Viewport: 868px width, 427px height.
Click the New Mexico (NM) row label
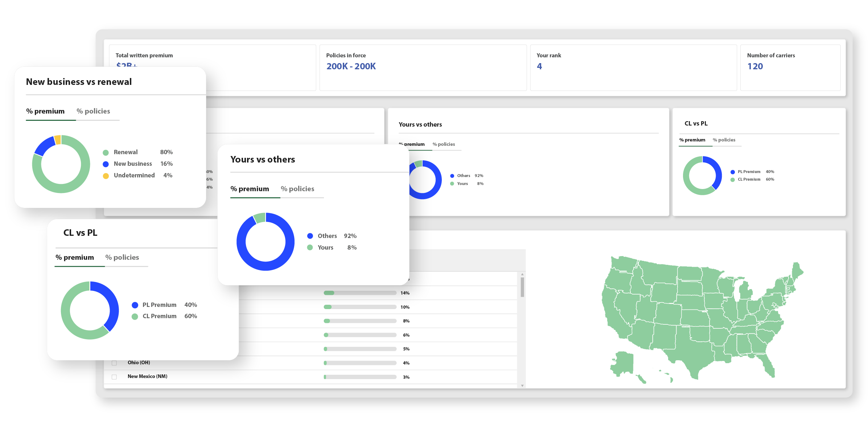(148, 376)
